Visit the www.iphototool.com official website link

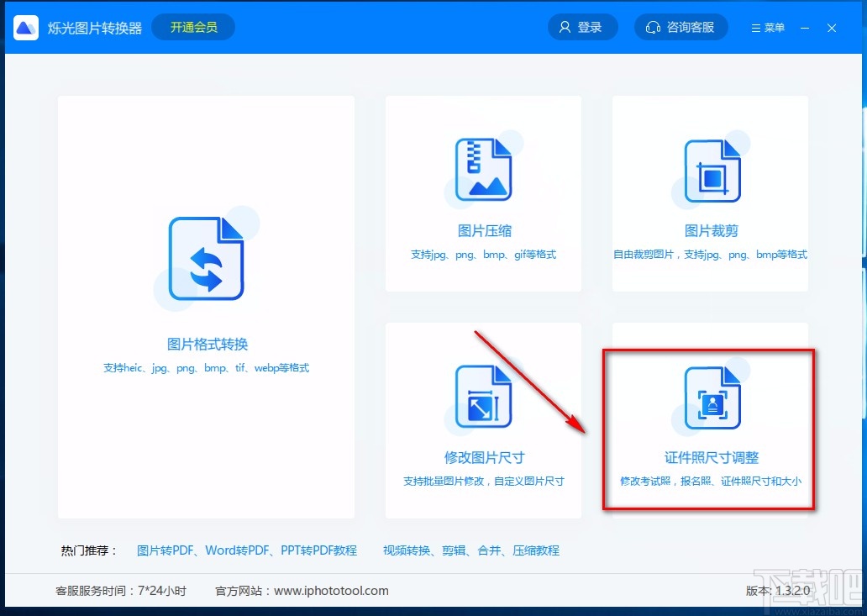pyautogui.click(x=331, y=591)
